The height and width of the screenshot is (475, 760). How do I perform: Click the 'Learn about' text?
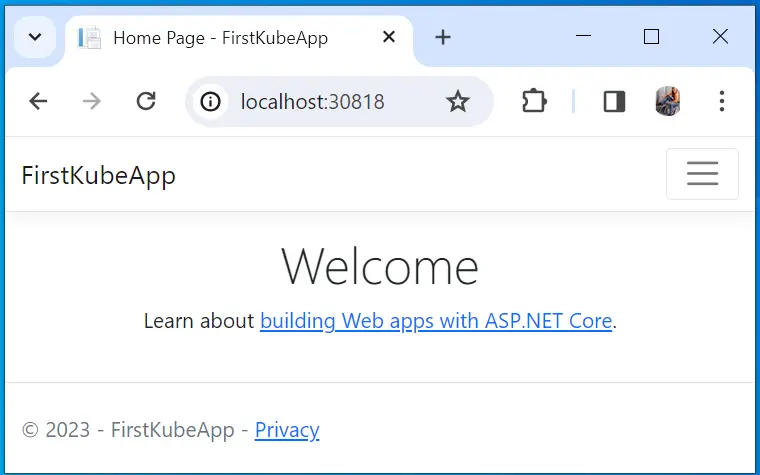[199, 321]
